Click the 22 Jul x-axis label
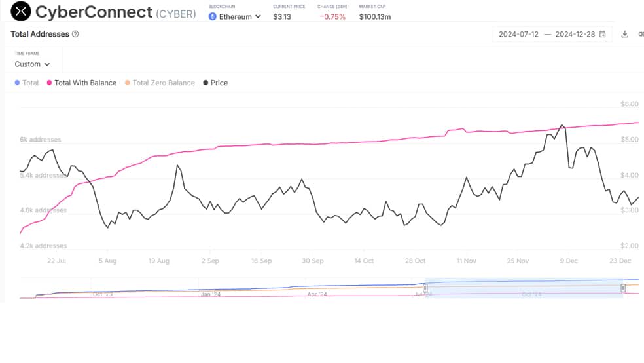 (56, 261)
